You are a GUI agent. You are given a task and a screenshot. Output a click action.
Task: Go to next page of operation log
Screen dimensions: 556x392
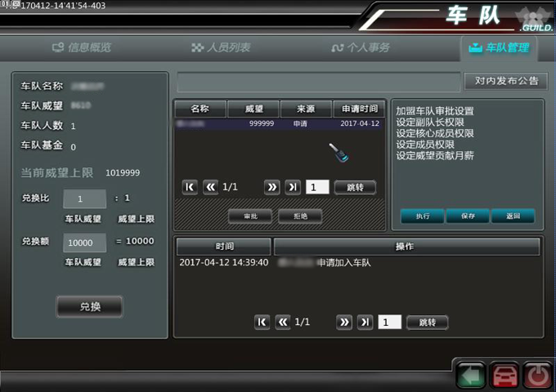(x=344, y=322)
